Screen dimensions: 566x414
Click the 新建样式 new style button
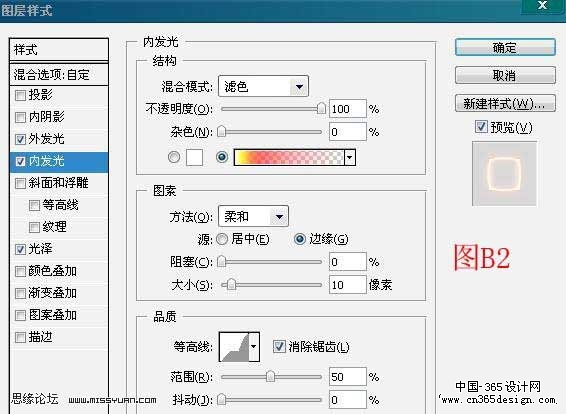[x=505, y=104]
